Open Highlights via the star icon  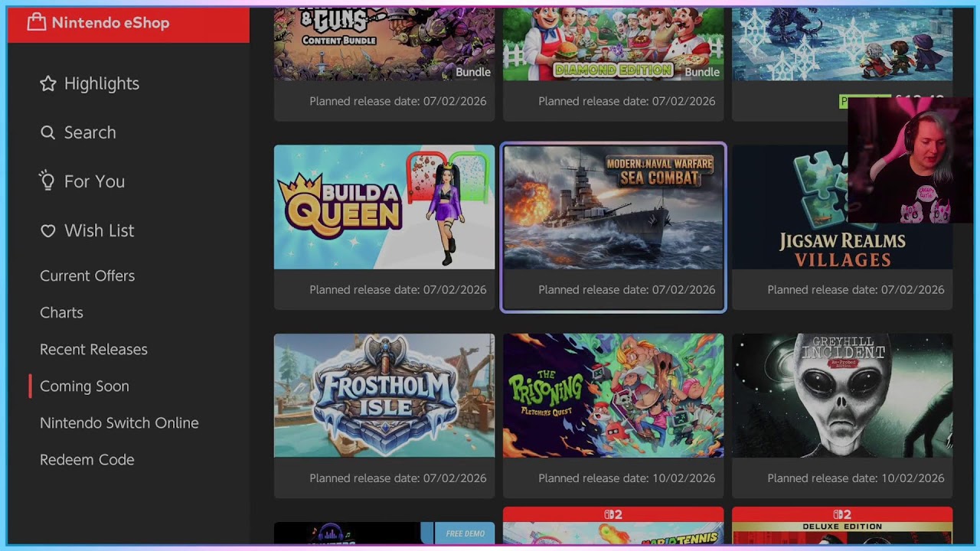[48, 83]
